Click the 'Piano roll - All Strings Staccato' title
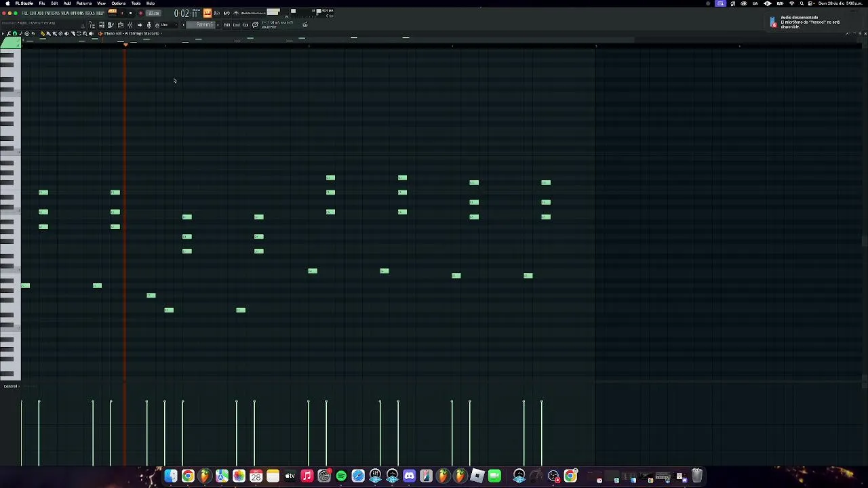This screenshot has width=868, height=488. (132, 33)
